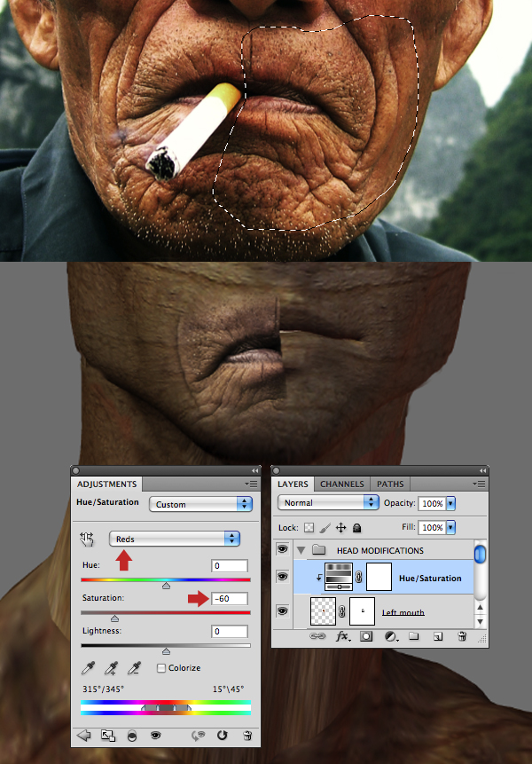Click the color range bar between the rainbow strips
Screen dimensions: 532x764
point(166,707)
